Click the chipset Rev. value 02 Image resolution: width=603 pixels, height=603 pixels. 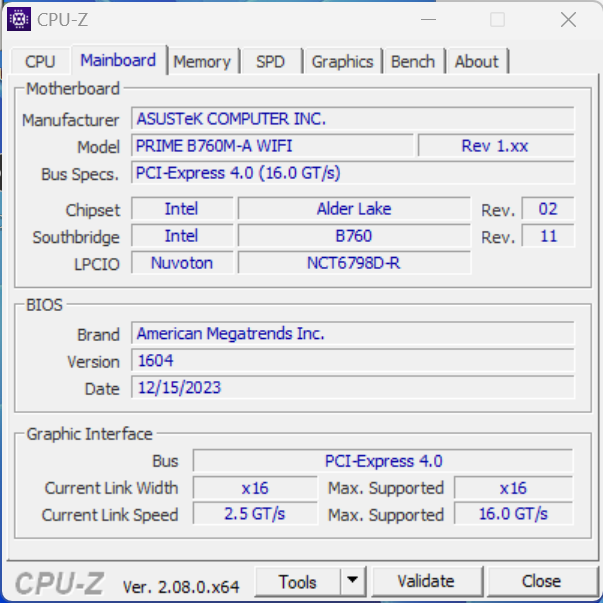pos(548,209)
